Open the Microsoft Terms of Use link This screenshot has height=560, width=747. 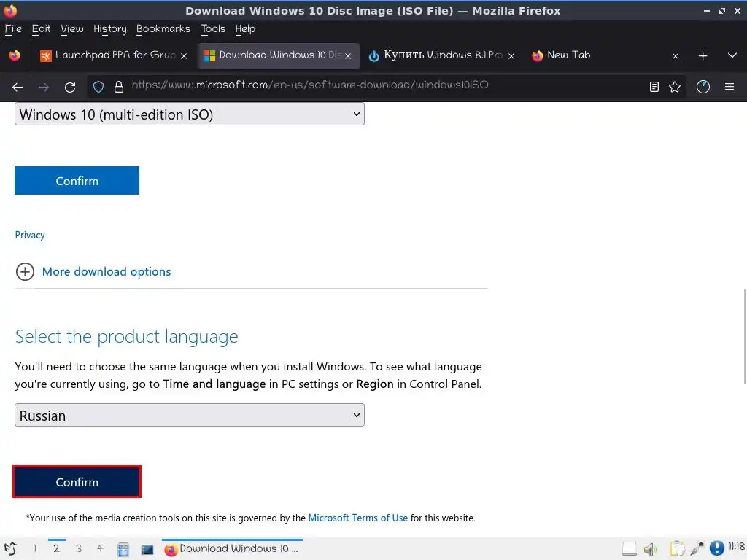[357, 518]
